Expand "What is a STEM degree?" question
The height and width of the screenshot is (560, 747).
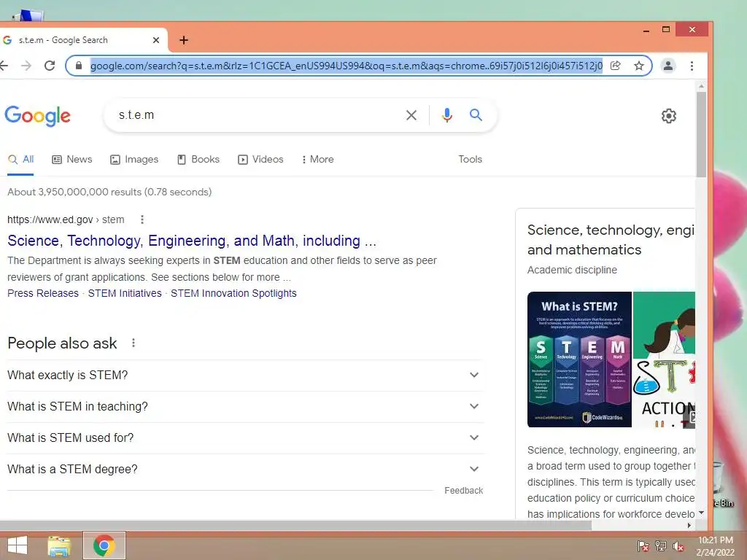click(245, 469)
